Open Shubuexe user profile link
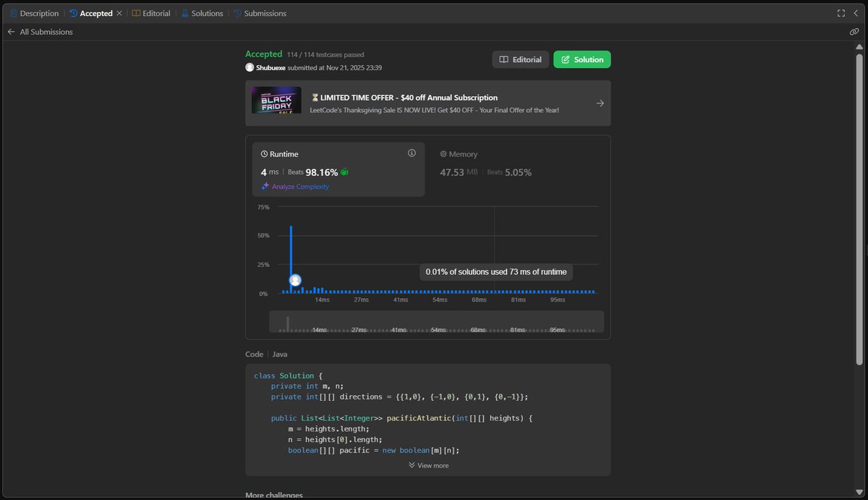This screenshot has height=500, width=868. coord(271,67)
